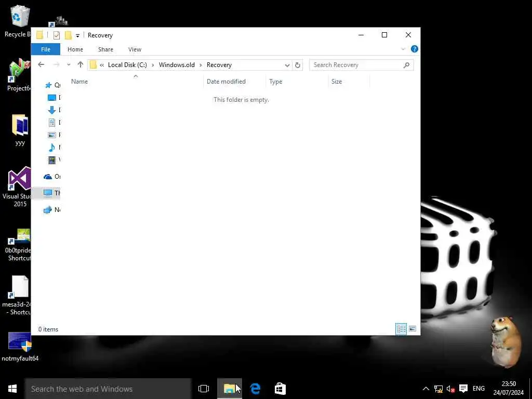Go back using the back arrow

tap(41, 64)
